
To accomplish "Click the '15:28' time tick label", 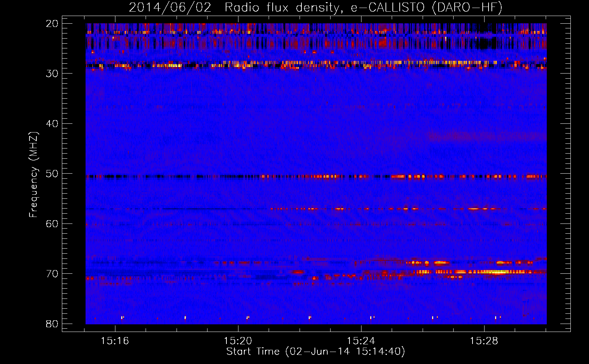I will [x=484, y=341].
